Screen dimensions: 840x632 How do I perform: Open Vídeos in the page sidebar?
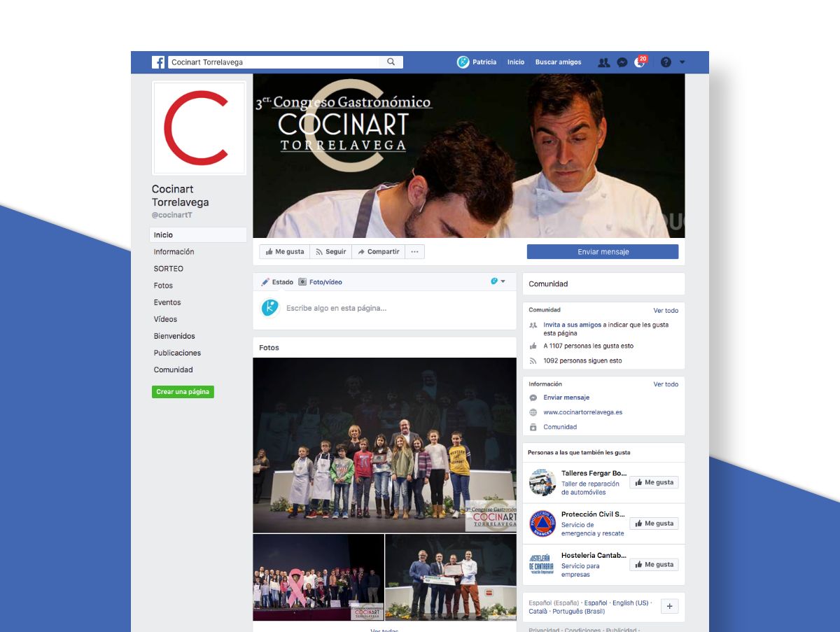click(165, 319)
